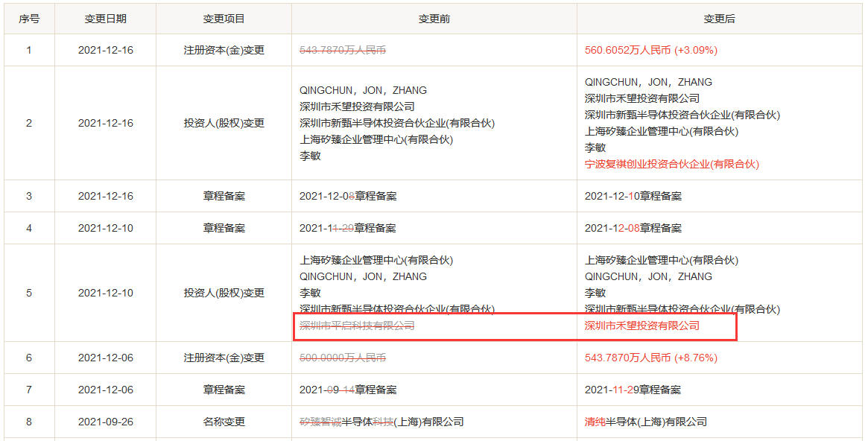Click the 2021-09-26 change date
This screenshot has height=441, width=868.
[105, 422]
